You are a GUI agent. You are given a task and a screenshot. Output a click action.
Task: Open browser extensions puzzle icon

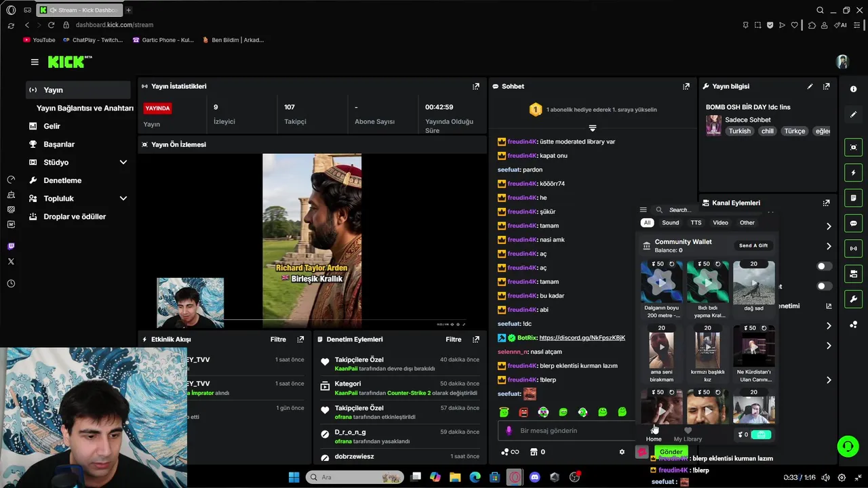[x=812, y=25]
